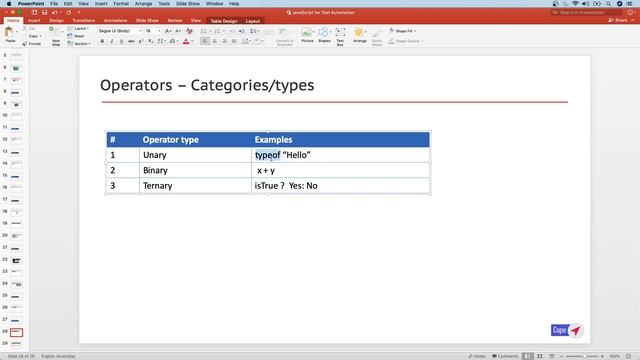Click the Wi-Fi status icon
Image resolution: width=640 pixels, height=360 pixels.
[576, 4]
